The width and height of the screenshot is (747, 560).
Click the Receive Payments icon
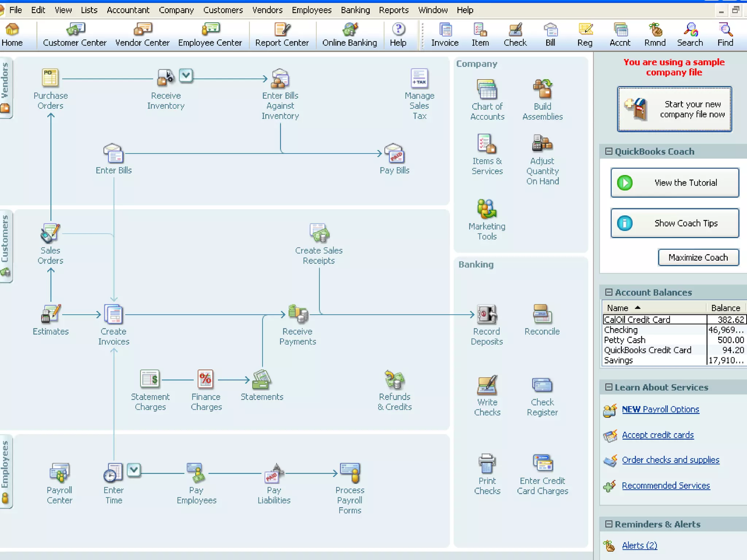click(298, 314)
